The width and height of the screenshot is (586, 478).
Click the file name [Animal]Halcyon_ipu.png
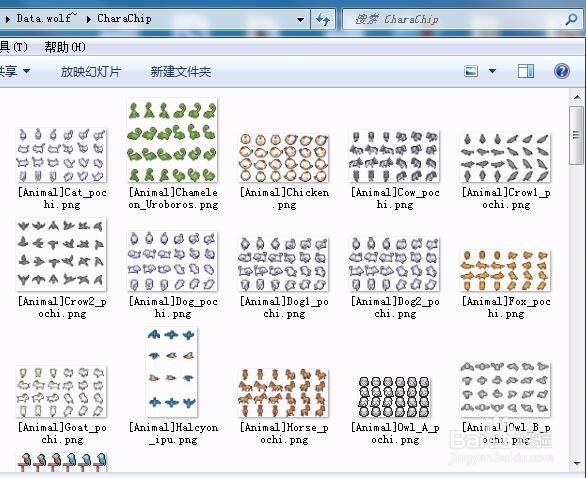[x=173, y=434]
